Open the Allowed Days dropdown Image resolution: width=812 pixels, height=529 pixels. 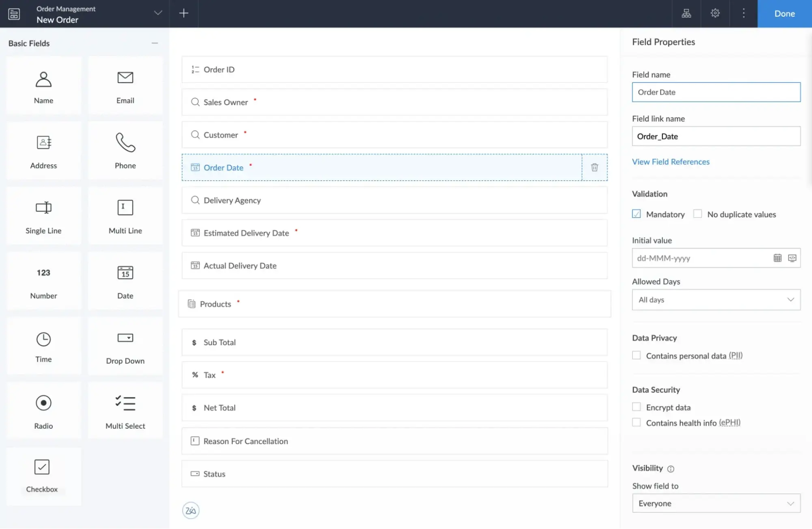tap(716, 300)
